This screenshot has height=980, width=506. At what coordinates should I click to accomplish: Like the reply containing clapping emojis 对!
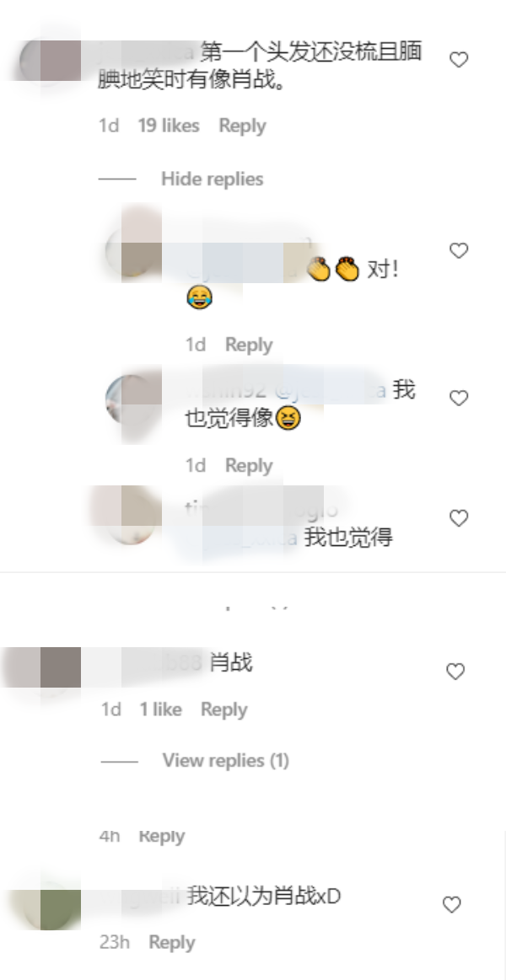459,250
